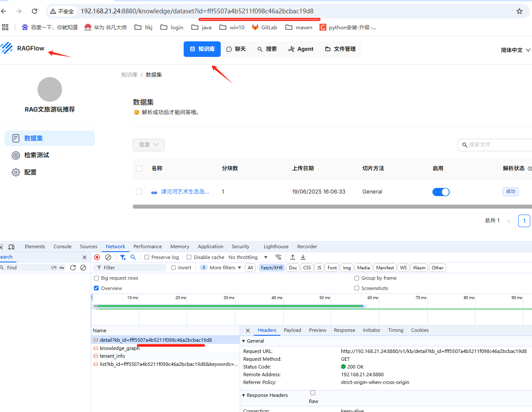
Task: Select 数据集 in the sidebar
Action: tap(50, 138)
